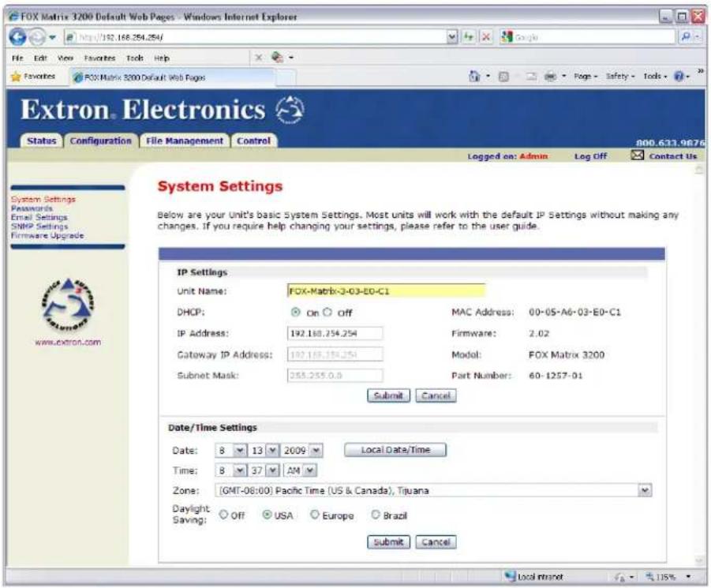The height and width of the screenshot is (588, 711).
Task: Click the Local intranet zone icon
Action: [x=510, y=576]
